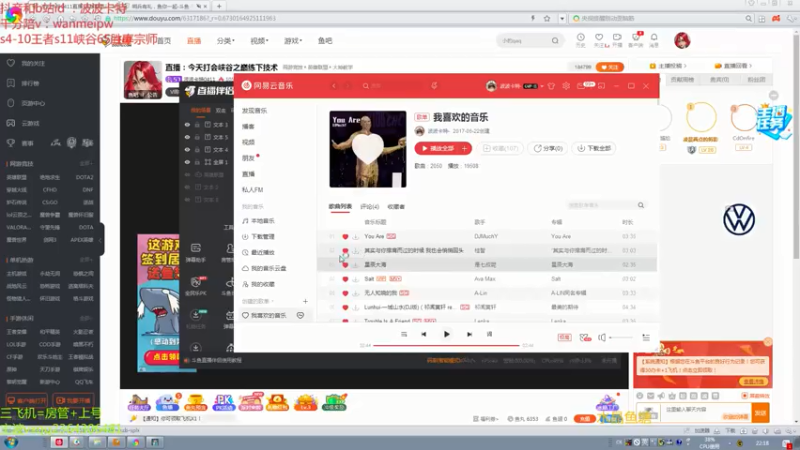Open browser address bar dropdown arrow

[562, 18]
